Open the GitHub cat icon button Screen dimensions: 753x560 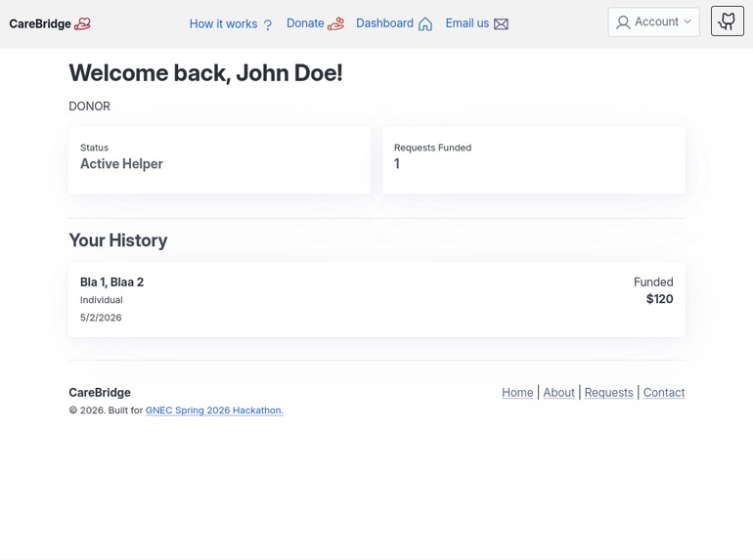click(727, 22)
